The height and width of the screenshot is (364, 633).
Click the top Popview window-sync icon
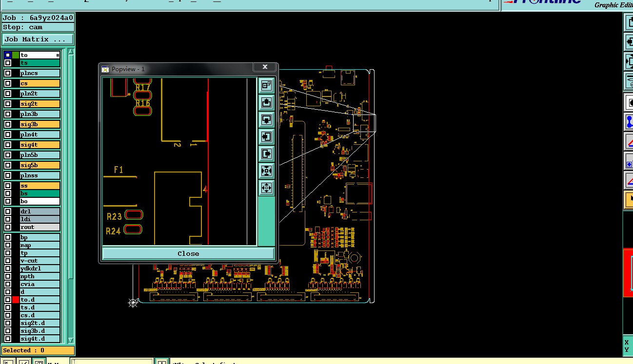pyautogui.click(x=266, y=85)
